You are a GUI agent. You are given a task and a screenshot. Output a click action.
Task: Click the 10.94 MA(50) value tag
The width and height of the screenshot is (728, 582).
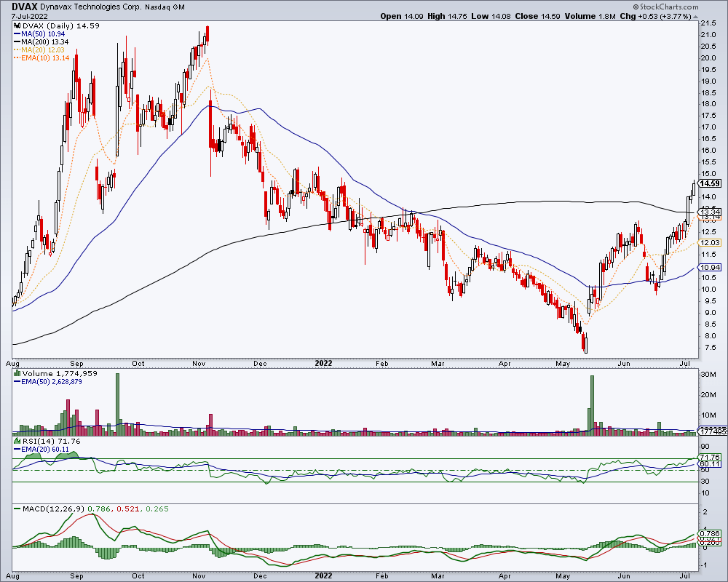point(711,267)
